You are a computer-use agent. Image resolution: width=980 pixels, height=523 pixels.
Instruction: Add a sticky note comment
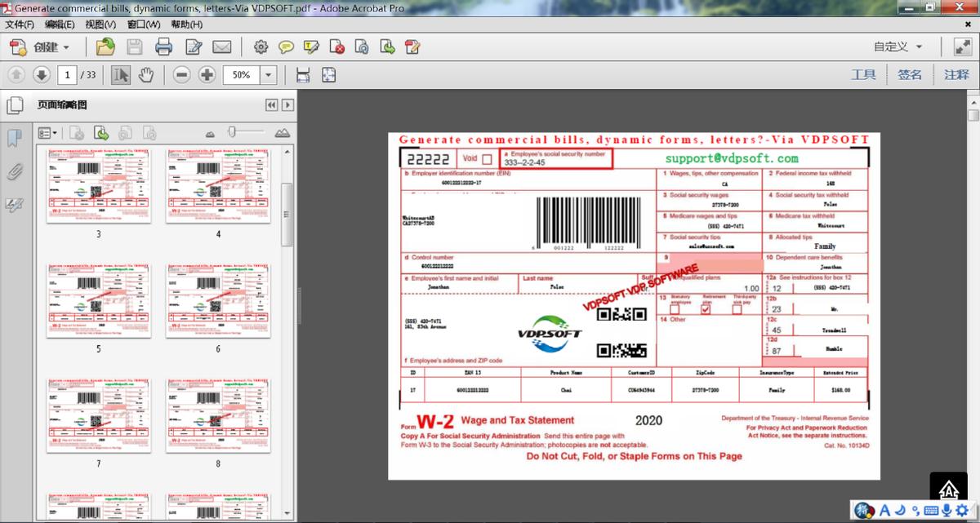click(286, 47)
